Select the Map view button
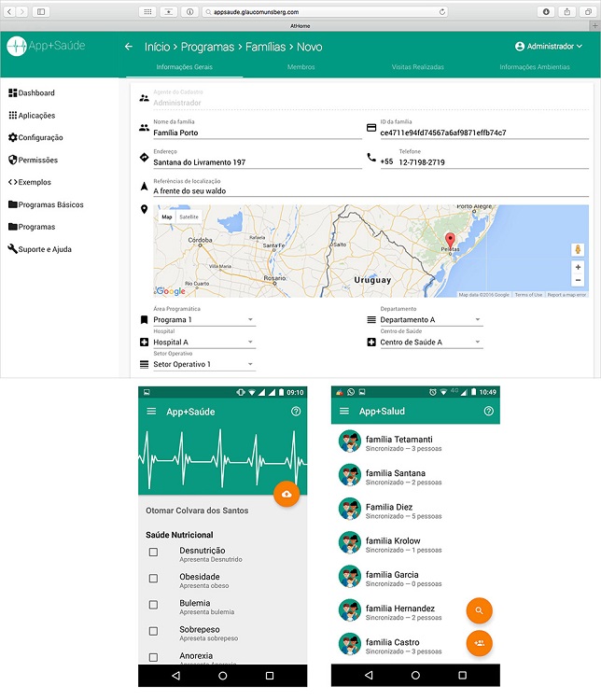 click(167, 217)
